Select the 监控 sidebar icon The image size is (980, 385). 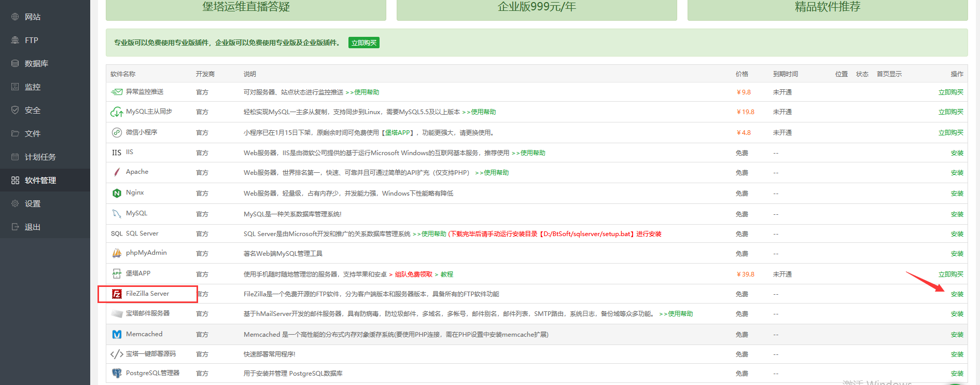[x=15, y=87]
